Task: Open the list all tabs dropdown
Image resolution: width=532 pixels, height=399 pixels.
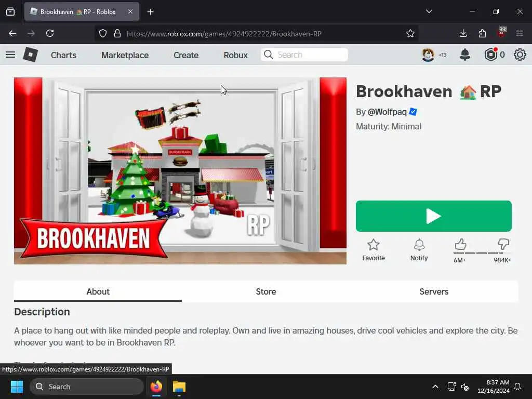Action: (429, 11)
